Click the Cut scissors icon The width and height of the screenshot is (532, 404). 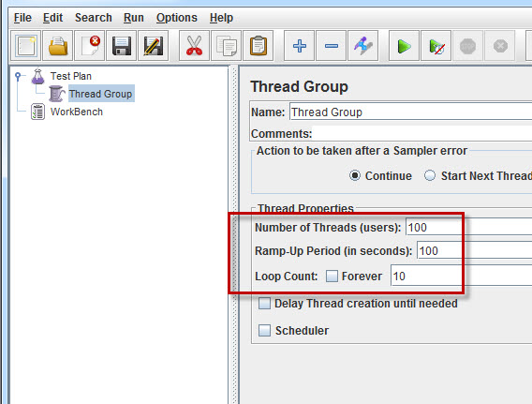point(195,46)
